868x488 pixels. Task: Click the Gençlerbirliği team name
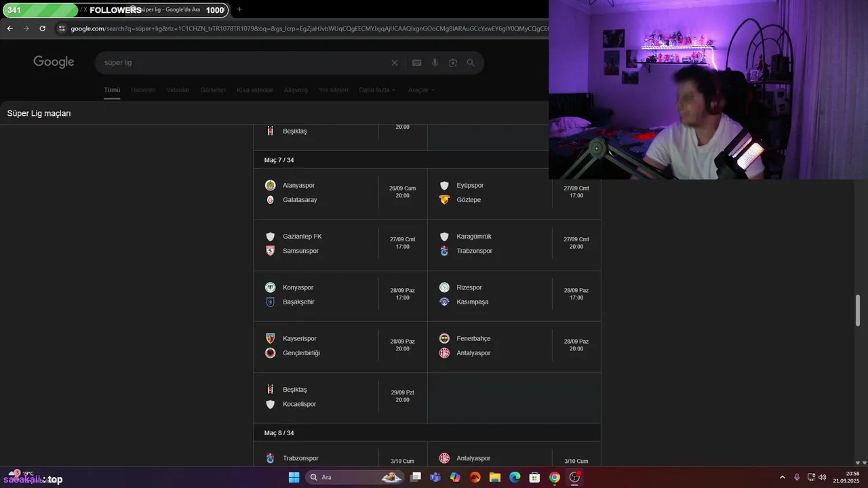[301, 353]
